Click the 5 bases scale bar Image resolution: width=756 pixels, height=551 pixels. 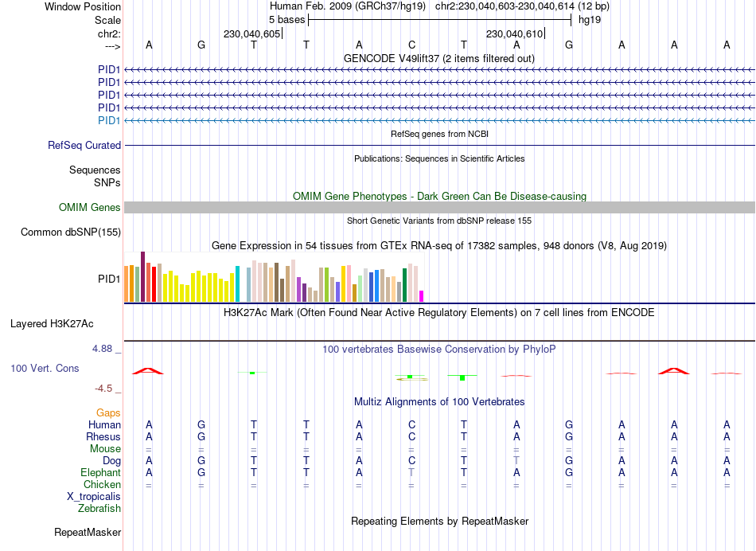[x=440, y=20]
